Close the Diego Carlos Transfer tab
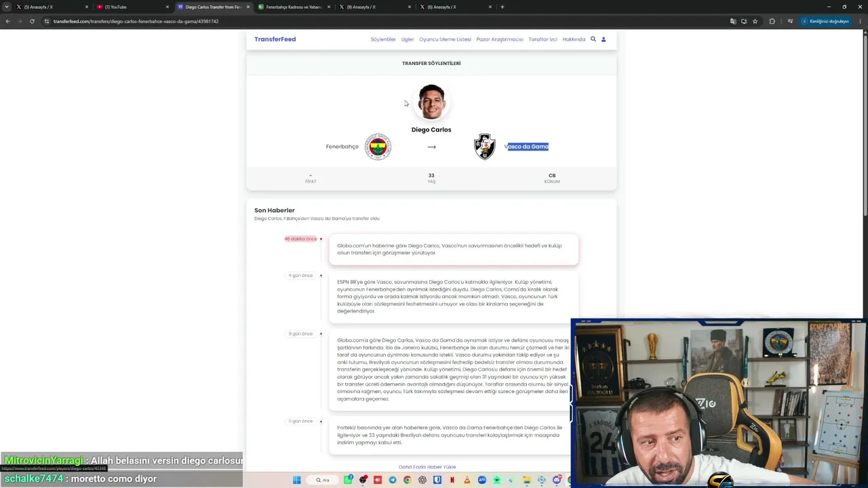The width and height of the screenshot is (868, 488). click(x=248, y=7)
